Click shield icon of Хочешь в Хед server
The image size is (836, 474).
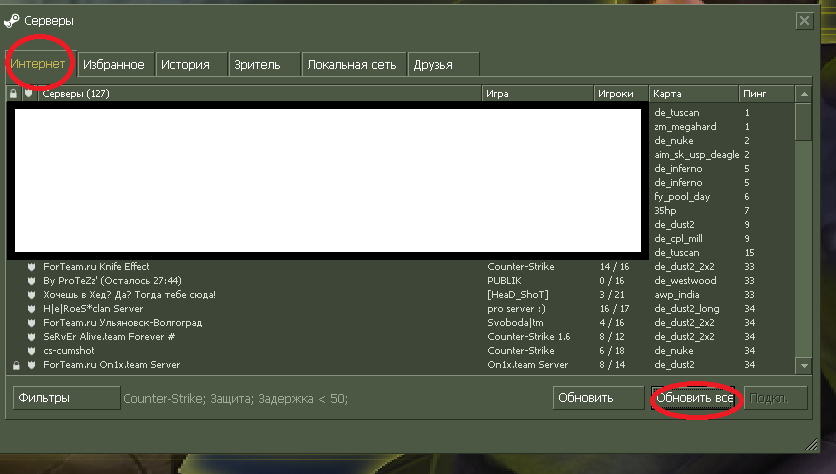coord(31,294)
